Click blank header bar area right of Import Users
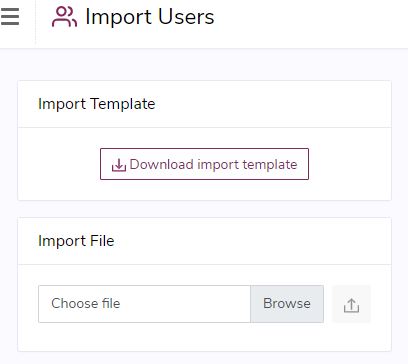 point(310,20)
